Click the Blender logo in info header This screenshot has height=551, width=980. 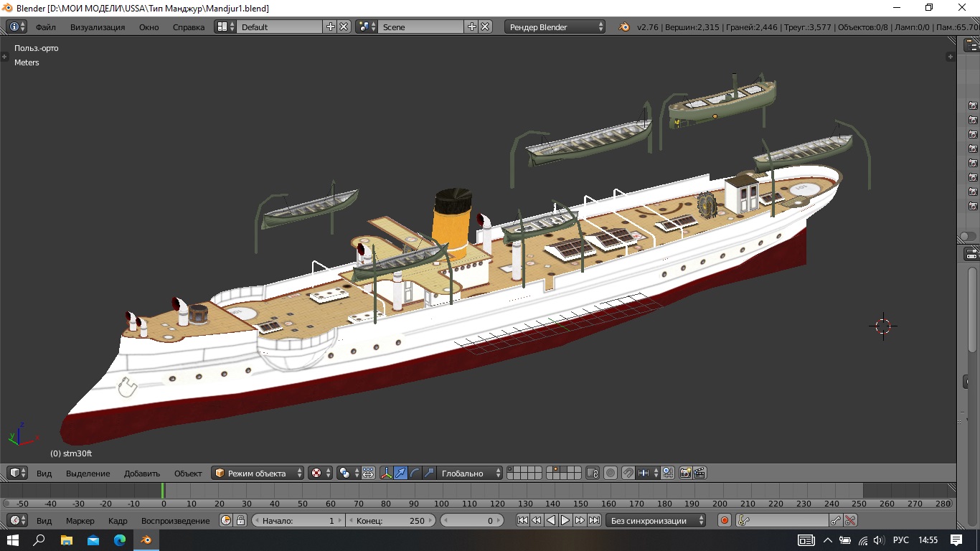[x=624, y=27]
